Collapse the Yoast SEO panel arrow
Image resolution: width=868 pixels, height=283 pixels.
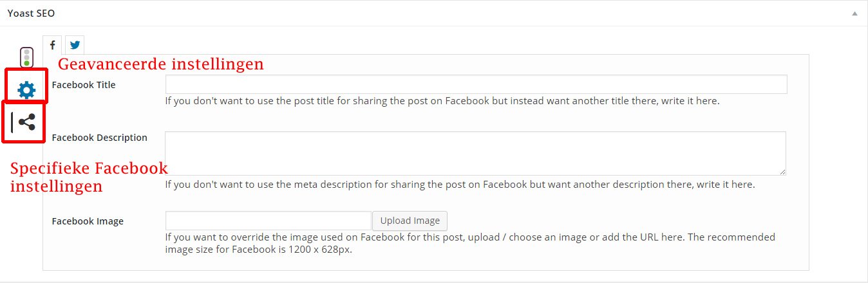(854, 13)
